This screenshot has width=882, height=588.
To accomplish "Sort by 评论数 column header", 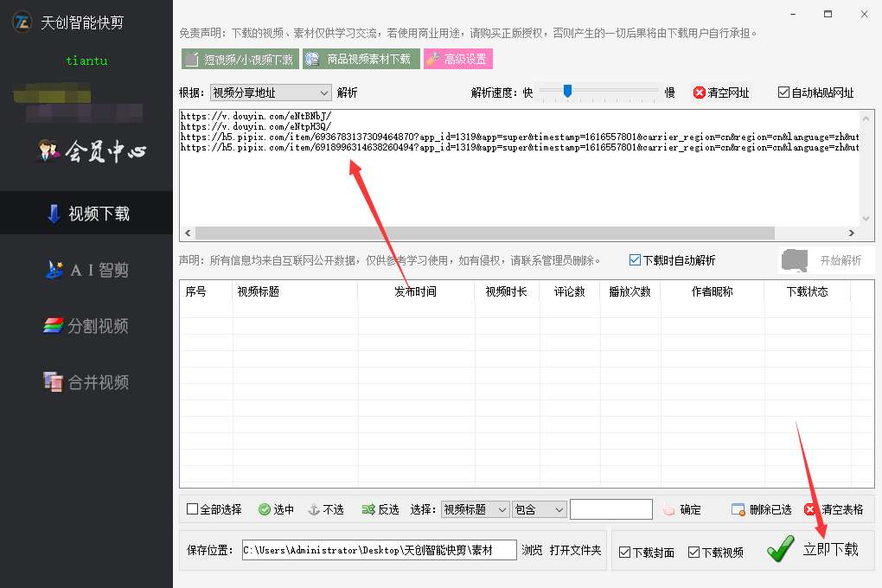I will (x=570, y=291).
